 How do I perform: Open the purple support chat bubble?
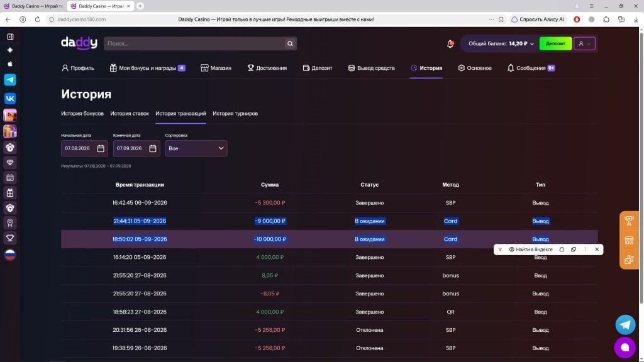(625, 347)
